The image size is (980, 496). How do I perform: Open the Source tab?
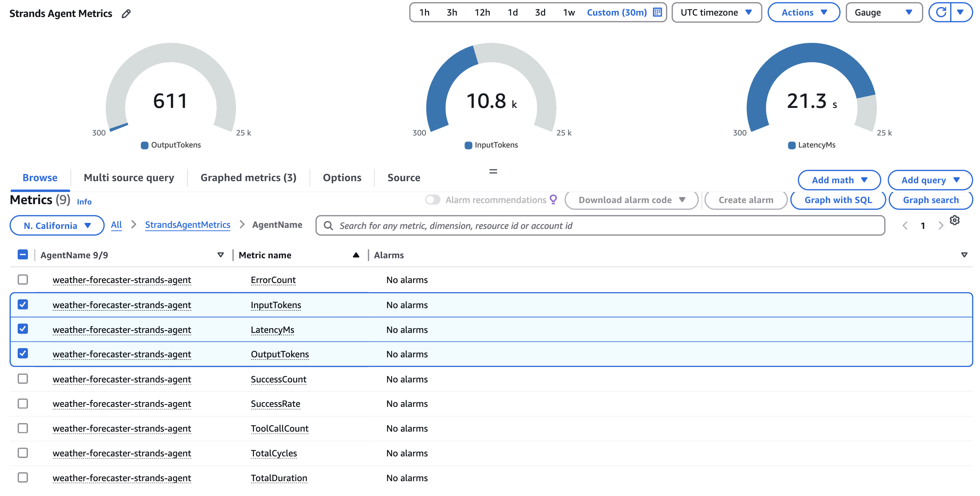coord(404,177)
